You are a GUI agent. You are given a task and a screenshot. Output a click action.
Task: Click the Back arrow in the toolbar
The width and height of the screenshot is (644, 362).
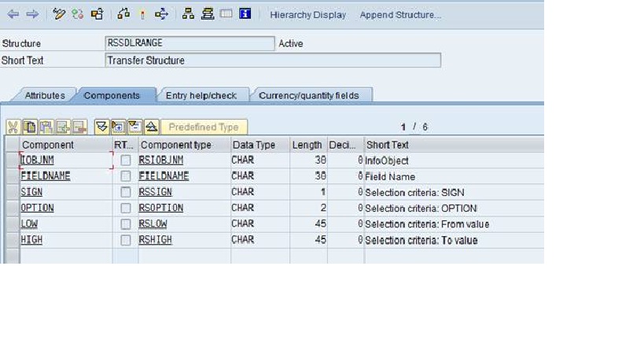click(13, 14)
